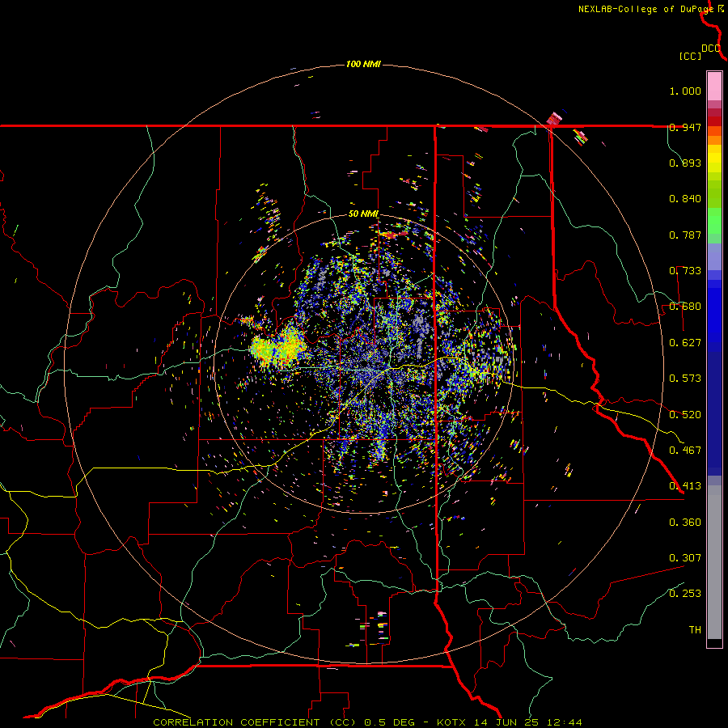The width and height of the screenshot is (728, 728).
Task: Pick the bright green segment of the color scale
Action: coord(714,221)
